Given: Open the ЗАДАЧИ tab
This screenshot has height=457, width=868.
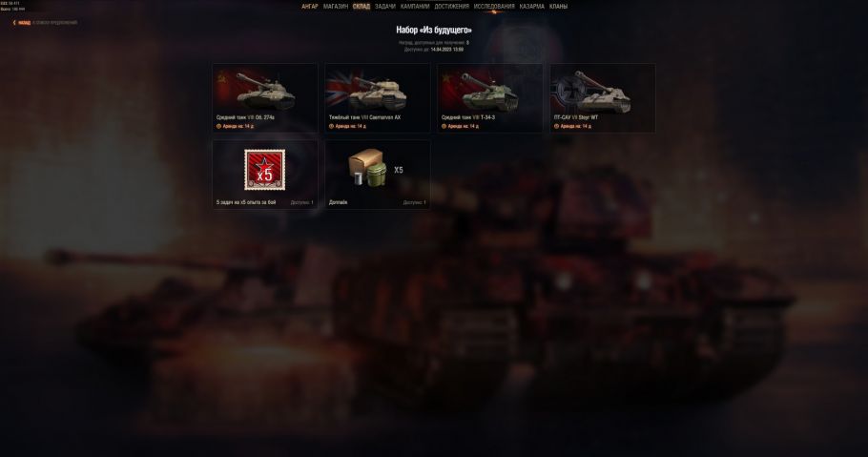Looking at the screenshot, I should click(385, 7).
